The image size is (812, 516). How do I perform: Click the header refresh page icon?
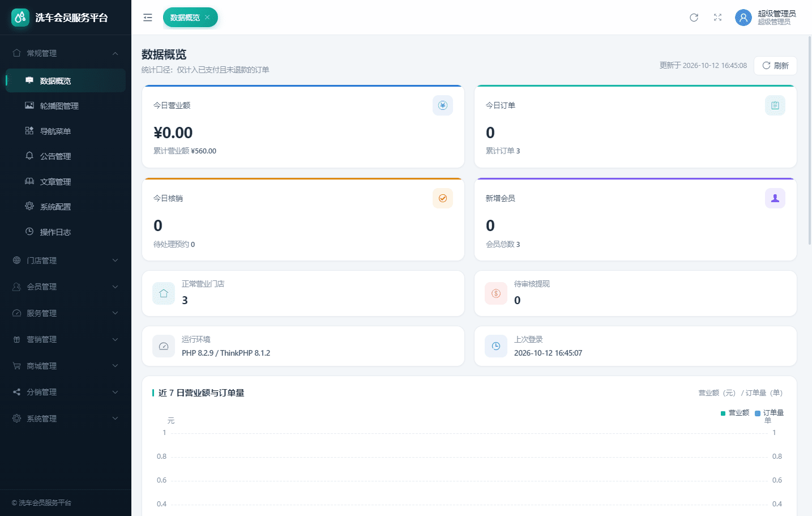click(x=694, y=18)
